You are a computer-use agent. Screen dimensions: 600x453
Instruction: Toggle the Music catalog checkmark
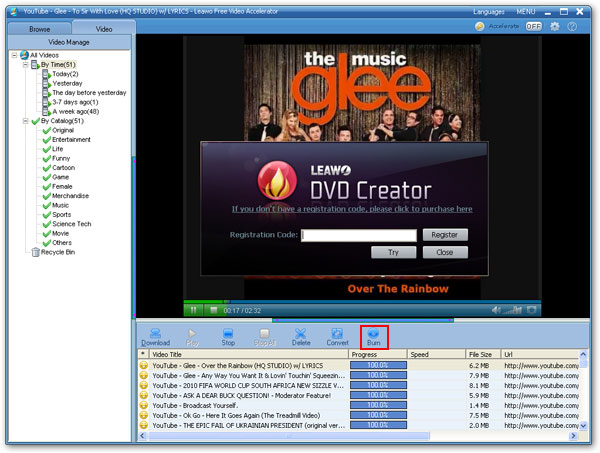point(47,205)
